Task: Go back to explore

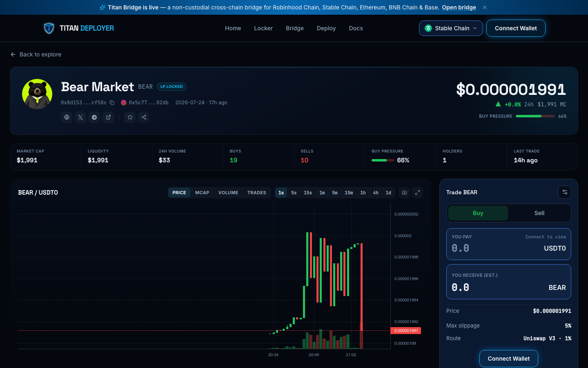Action: 36,54
